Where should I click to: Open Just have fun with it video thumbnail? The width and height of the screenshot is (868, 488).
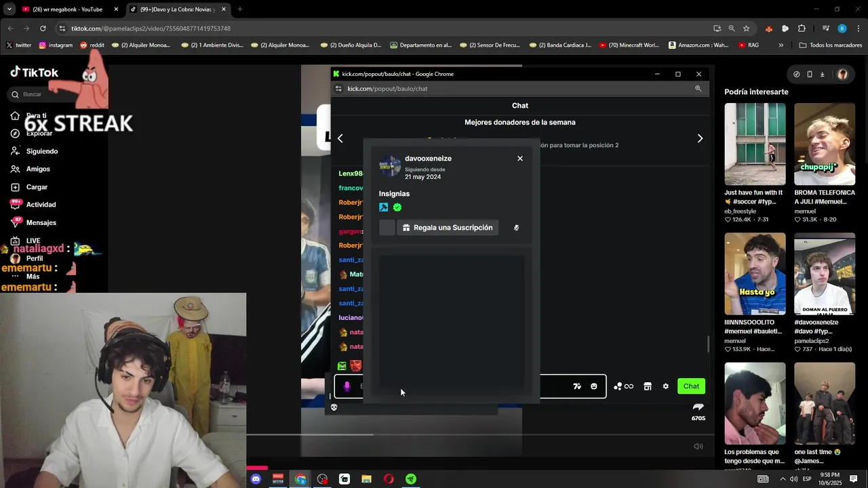pyautogui.click(x=755, y=144)
